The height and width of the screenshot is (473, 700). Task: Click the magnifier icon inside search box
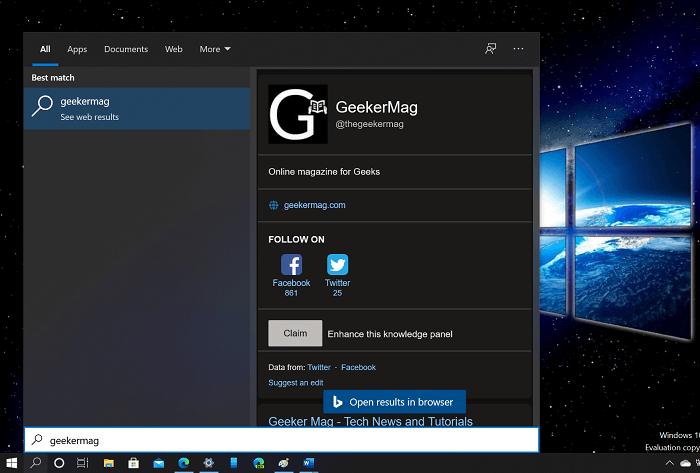tap(37, 440)
